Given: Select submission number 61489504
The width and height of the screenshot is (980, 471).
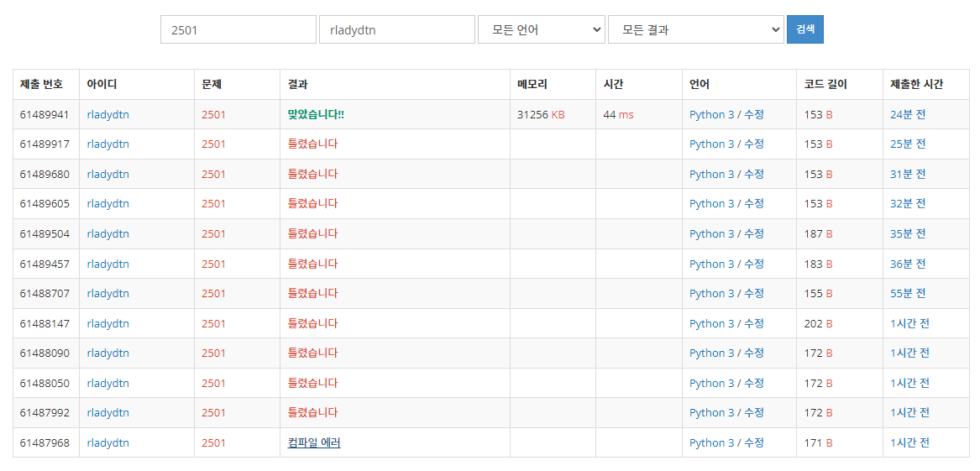Looking at the screenshot, I should (x=45, y=233).
